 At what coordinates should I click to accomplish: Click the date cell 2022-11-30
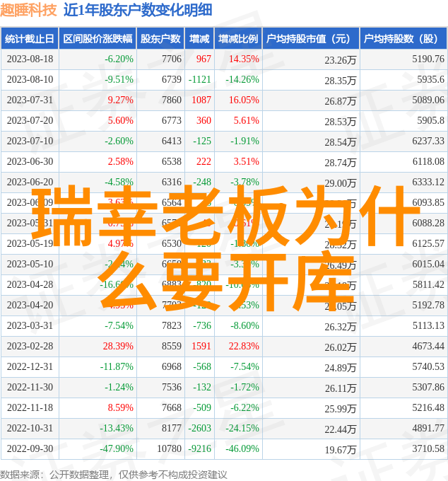(x=30, y=388)
